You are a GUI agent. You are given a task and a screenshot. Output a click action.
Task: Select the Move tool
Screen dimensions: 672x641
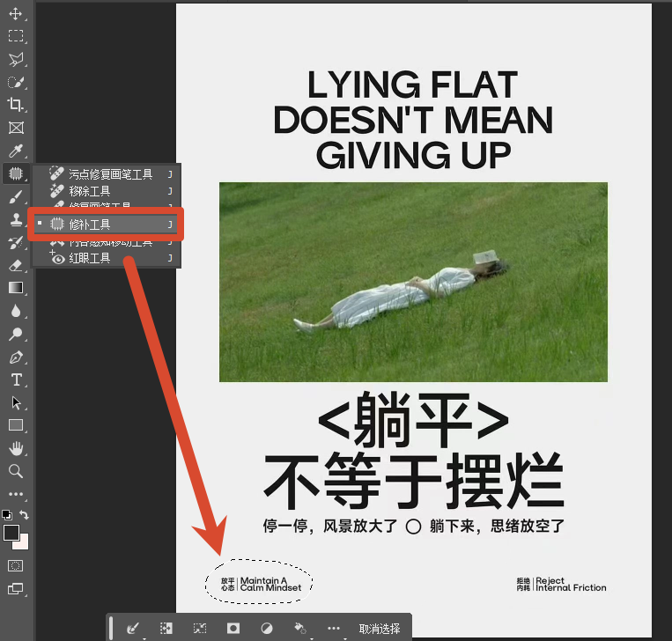click(16, 14)
